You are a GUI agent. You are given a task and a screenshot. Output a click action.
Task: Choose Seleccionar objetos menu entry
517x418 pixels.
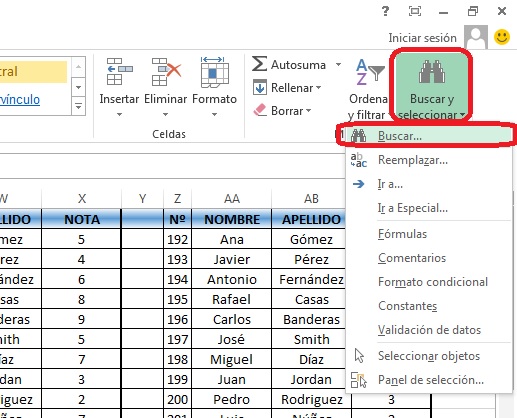point(429,356)
